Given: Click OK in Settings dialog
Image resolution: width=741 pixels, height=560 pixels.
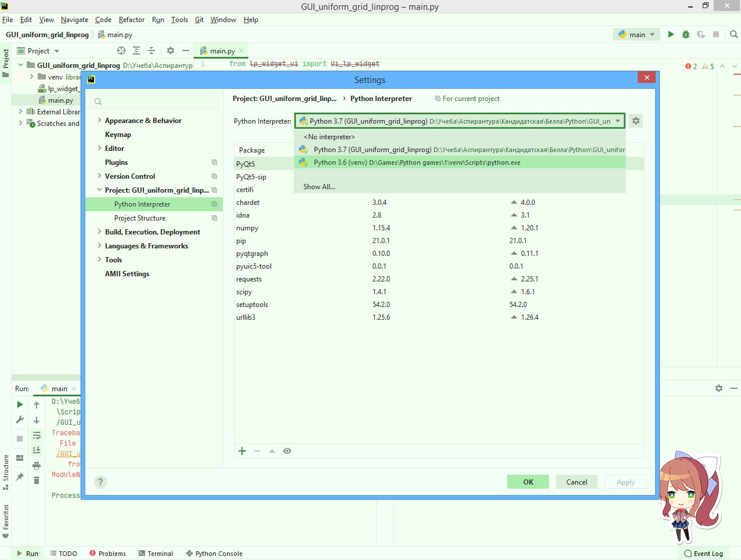Looking at the screenshot, I should [x=528, y=482].
